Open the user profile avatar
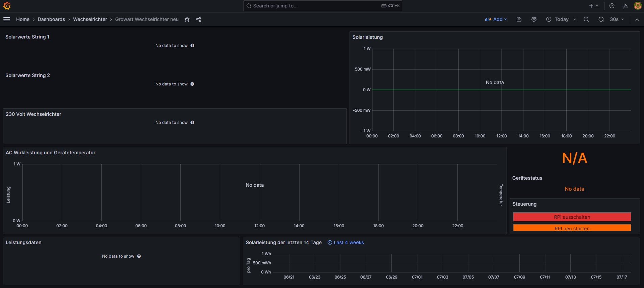This screenshot has width=644, height=288. tap(638, 6)
